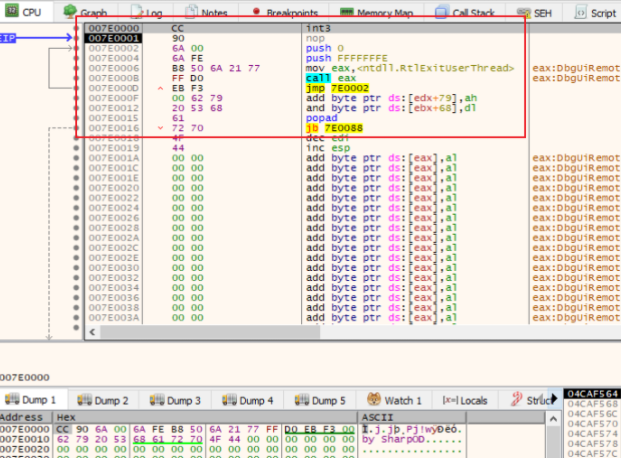This screenshot has height=458, width=621.
Task: Select the 'call eax' instruction
Action: pos(331,78)
